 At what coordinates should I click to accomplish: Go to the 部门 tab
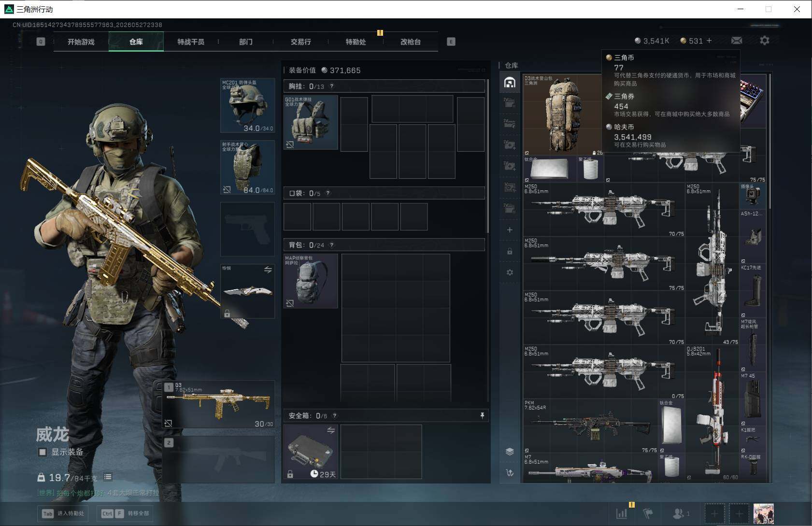pos(246,42)
